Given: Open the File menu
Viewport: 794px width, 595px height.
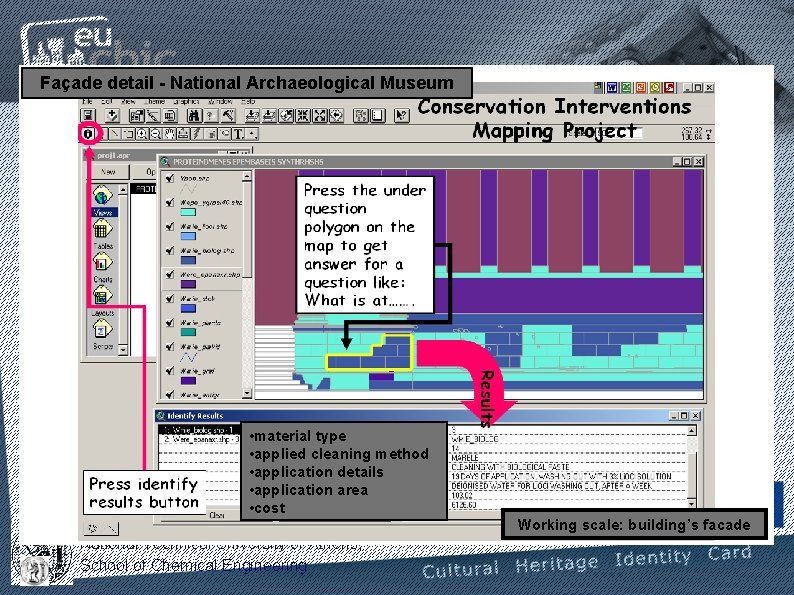Looking at the screenshot, I should pos(88,101).
